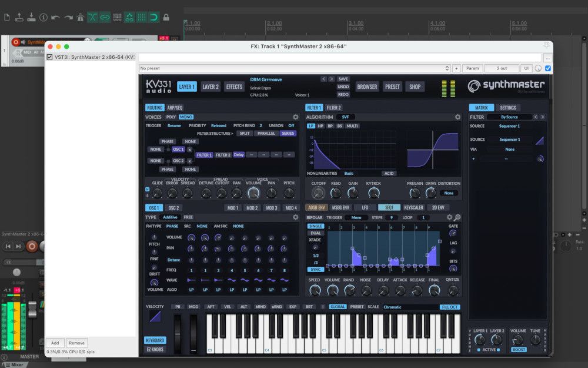Open matrix FILTER By Source dropdown

(509, 117)
